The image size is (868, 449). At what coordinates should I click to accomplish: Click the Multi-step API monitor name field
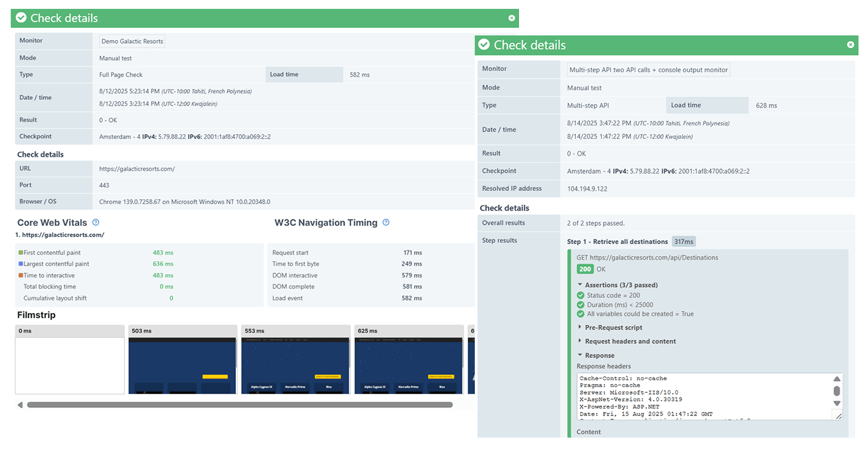(x=649, y=70)
